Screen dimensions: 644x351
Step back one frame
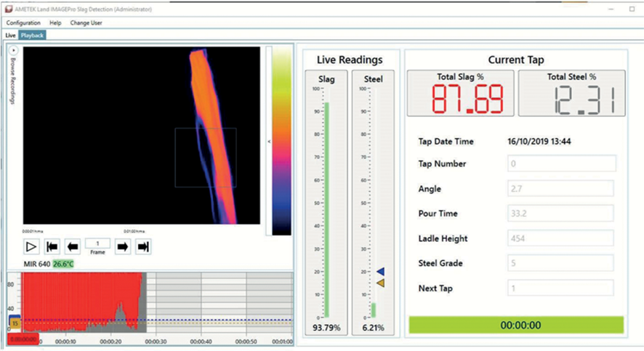[73, 247]
